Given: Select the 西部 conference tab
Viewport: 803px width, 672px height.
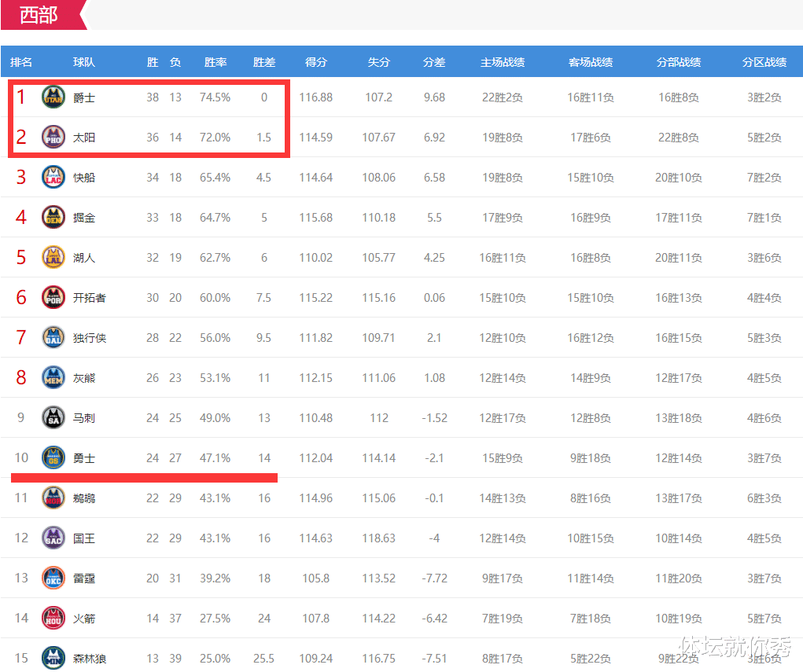Looking at the screenshot, I should [x=39, y=14].
